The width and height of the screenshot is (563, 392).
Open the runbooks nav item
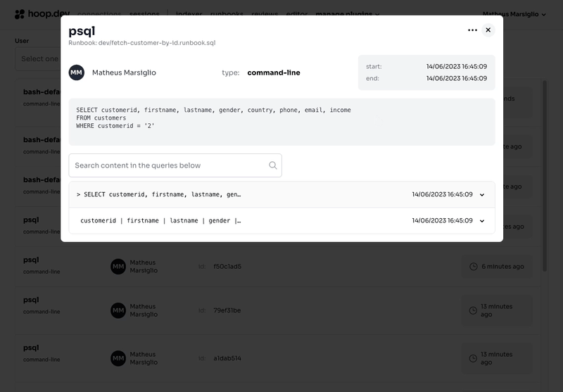coord(227,14)
